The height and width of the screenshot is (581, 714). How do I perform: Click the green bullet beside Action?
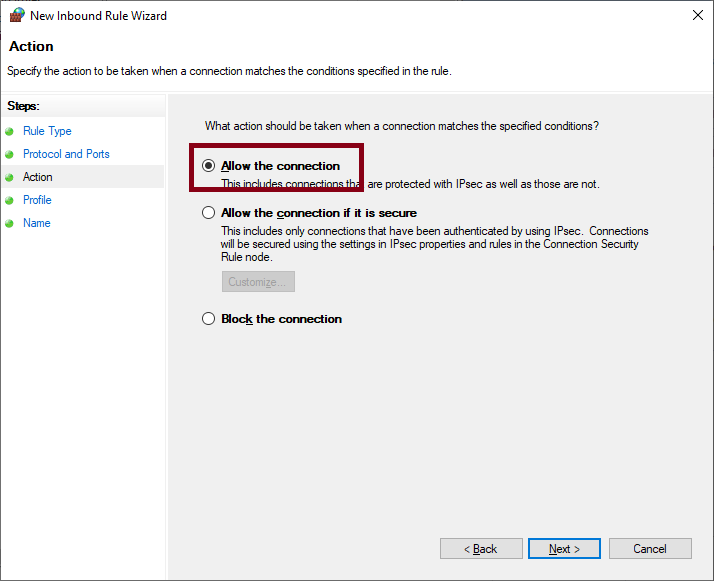(x=9, y=177)
